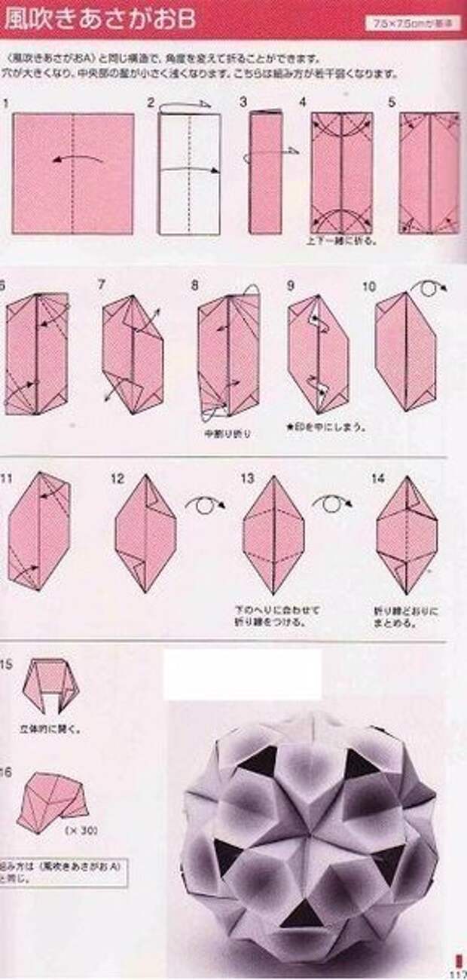Click the narrow step 3 strip diagram
The image size is (467, 980).
click(266, 170)
